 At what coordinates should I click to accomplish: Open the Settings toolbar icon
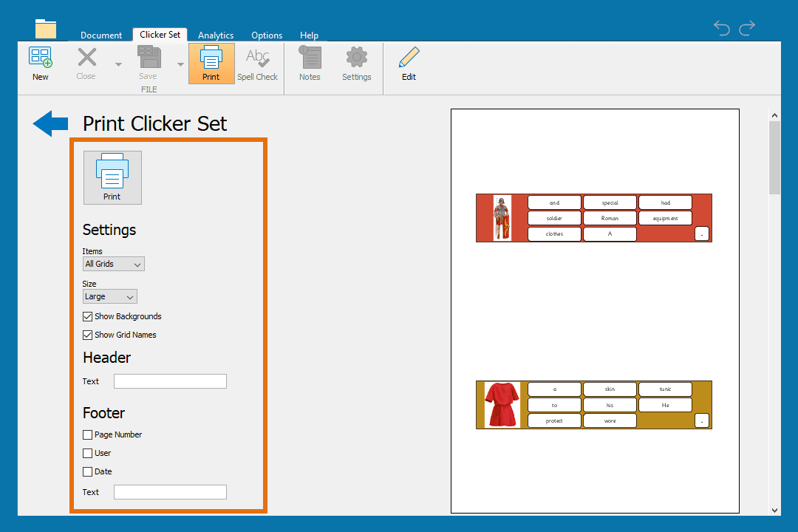356,63
